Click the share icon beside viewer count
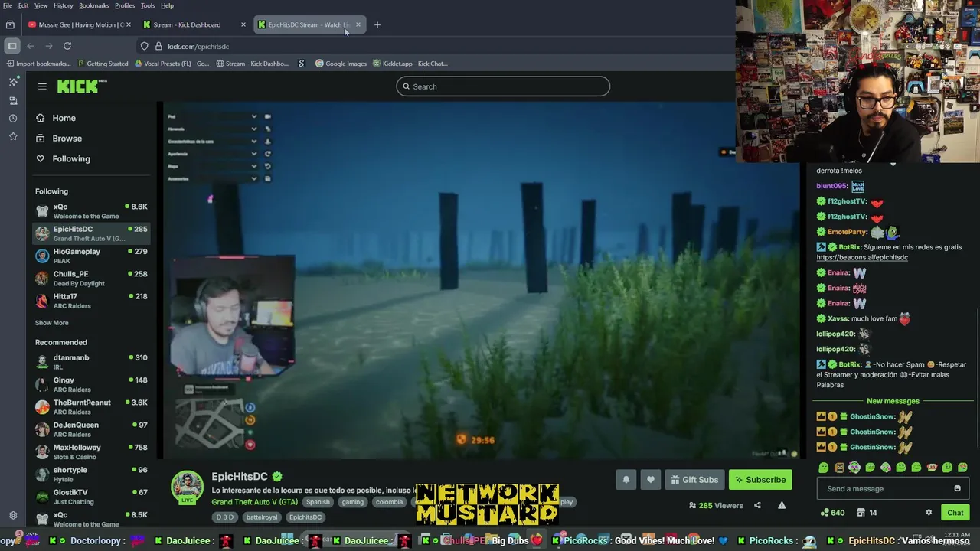 (x=757, y=505)
